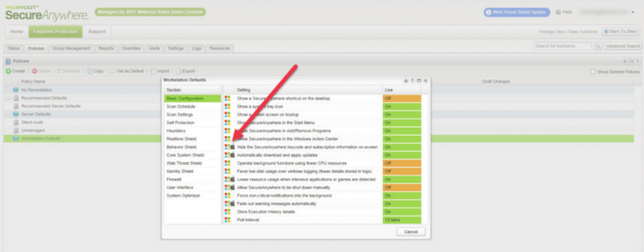This screenshot has width=644, height=252.
Task: Click Off value for low disk usage
Action: click(x=402, y=171)
